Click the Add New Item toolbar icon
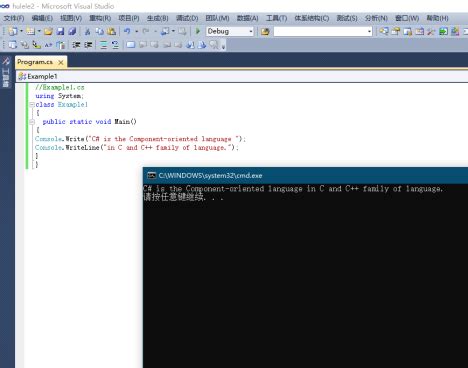 pyautogui.click(x=30, y=31)
